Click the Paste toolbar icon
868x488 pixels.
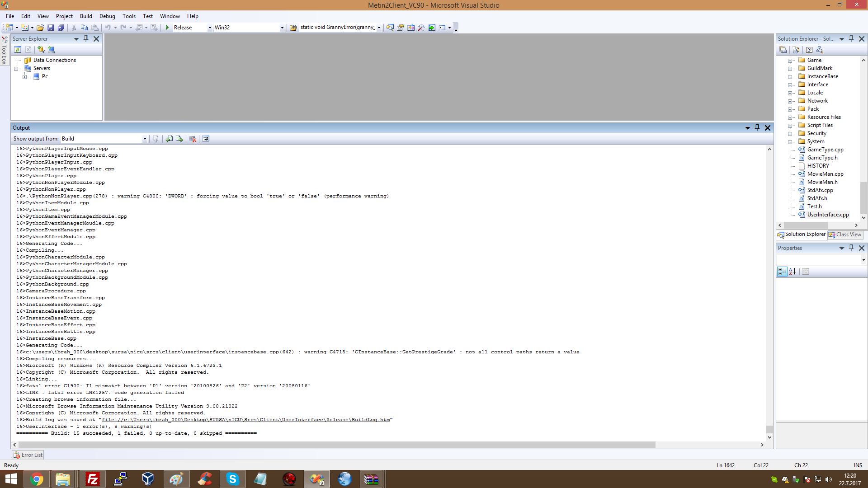pyautogui.click(x=95, y=28)
